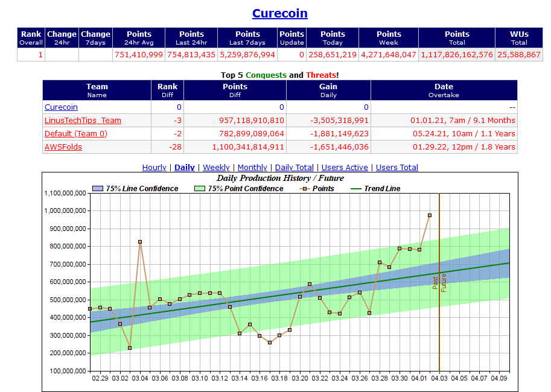Click the Points Today header
Image resolution: width=551 pixels, height=392 pixels.
(x=333, y=38)
